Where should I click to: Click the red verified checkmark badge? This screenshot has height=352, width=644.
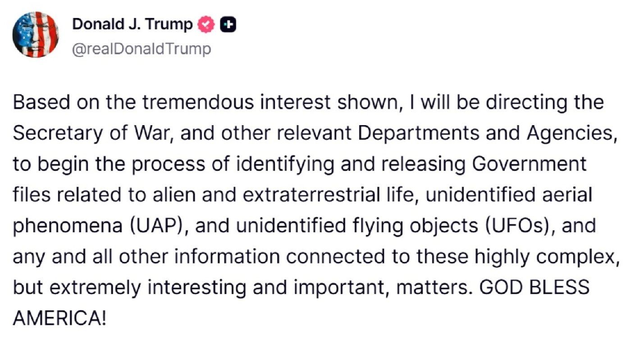206,25
